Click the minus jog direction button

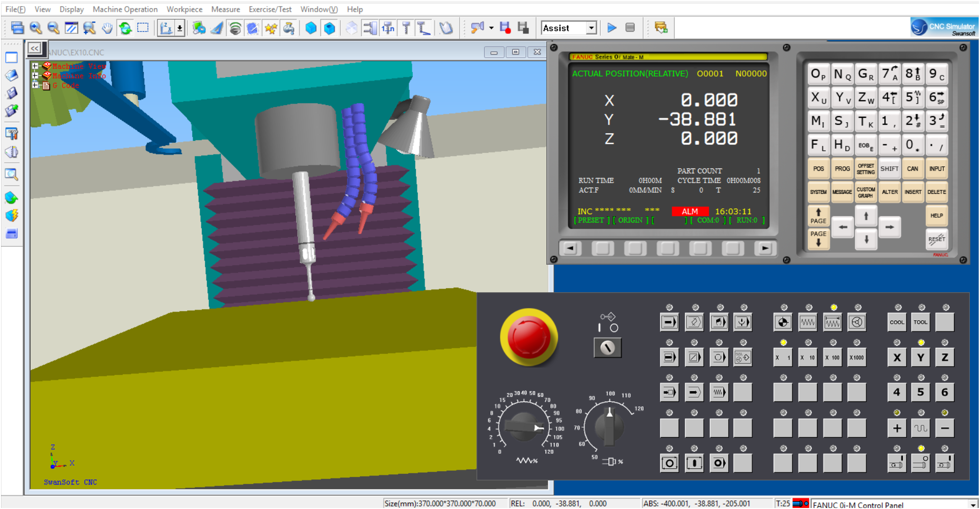pos(945,428)
